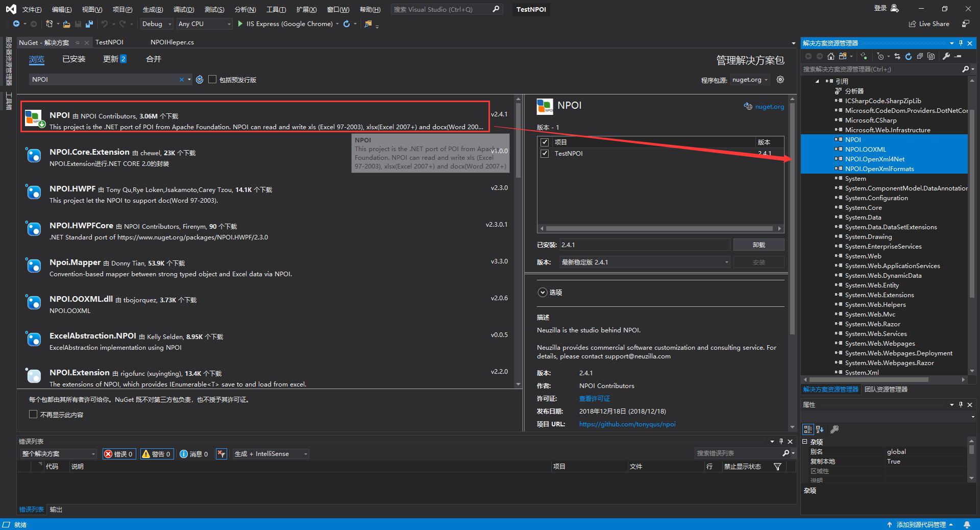
Task: Toggle include prerelease checkbox
Action: point(212,79)
